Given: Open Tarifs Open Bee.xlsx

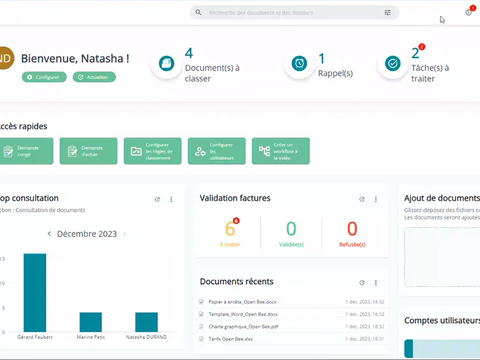Looking at the screenshot, I should click(x=231, y=339).
